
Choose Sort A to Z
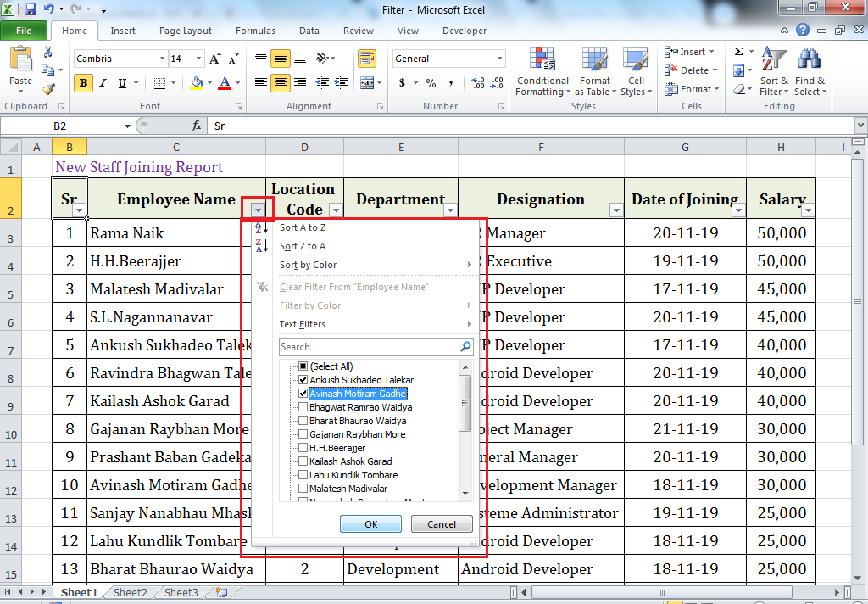pyautogui.click(x=364, y=227)
